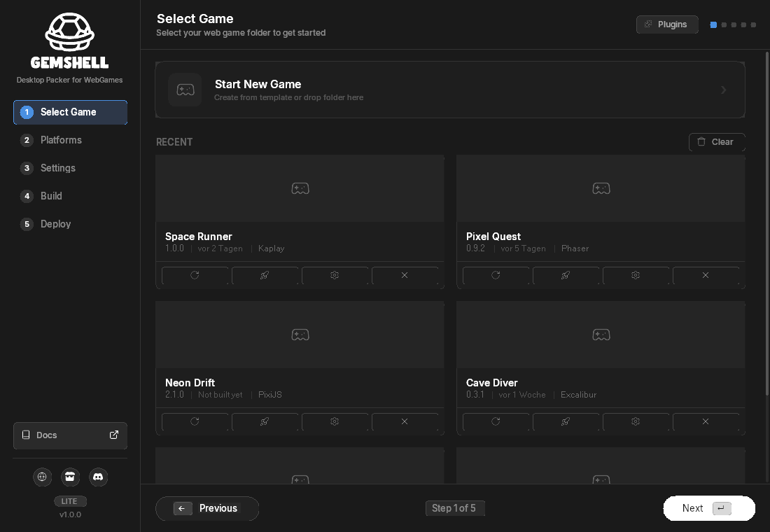
Task: Refresh the Cave Diver game card
Action: 496,421
